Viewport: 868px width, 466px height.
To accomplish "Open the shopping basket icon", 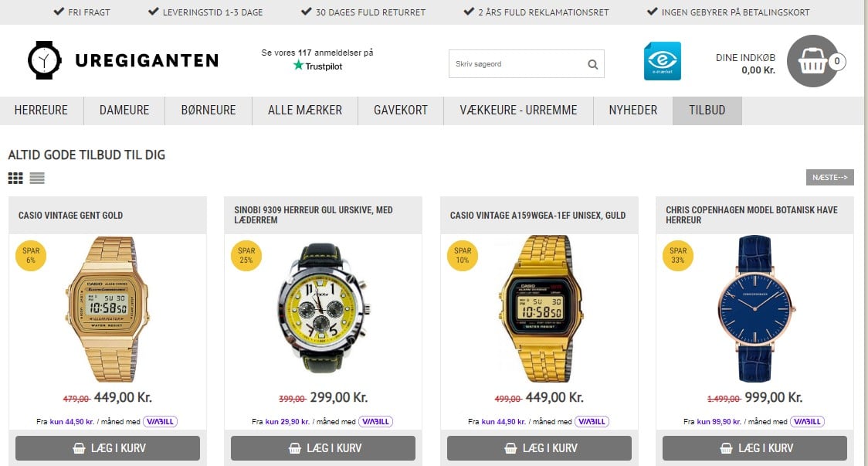I will (x=812, y=61).
